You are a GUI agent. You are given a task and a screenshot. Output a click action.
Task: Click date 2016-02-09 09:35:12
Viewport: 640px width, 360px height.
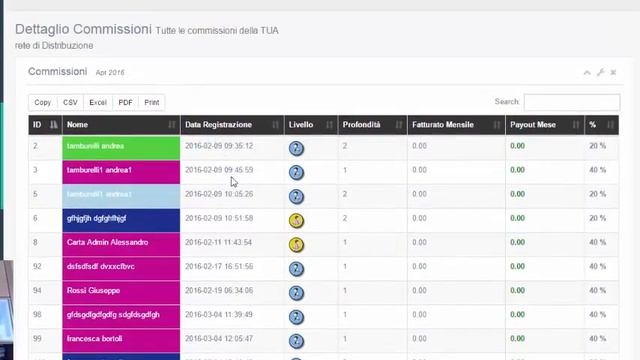[x=219, y=146]
